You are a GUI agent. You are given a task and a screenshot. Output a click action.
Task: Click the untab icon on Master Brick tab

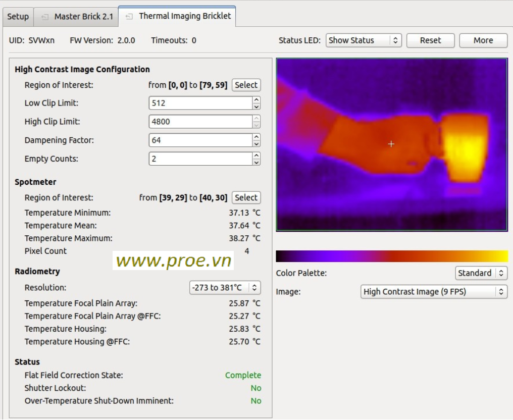point(45,17)
